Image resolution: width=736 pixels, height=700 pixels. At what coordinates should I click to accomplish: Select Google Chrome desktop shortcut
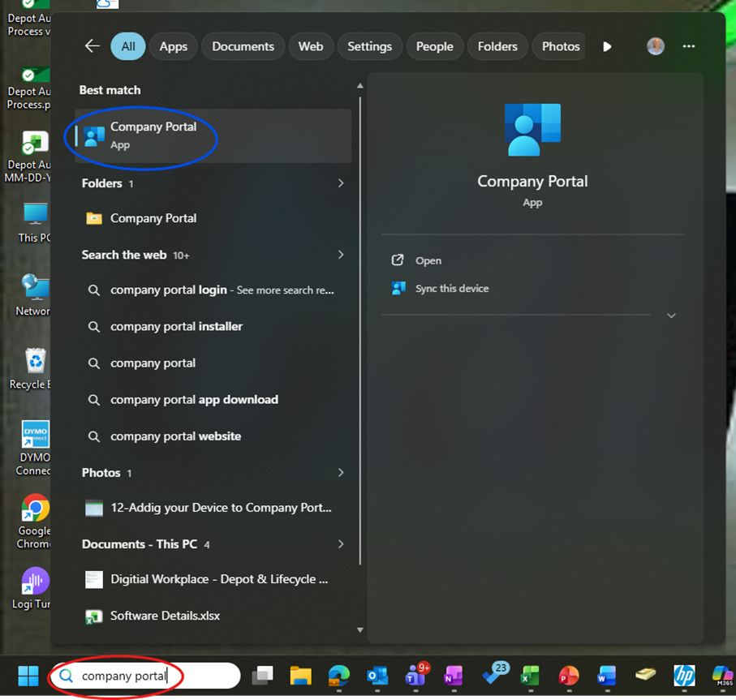coord(34,521)
